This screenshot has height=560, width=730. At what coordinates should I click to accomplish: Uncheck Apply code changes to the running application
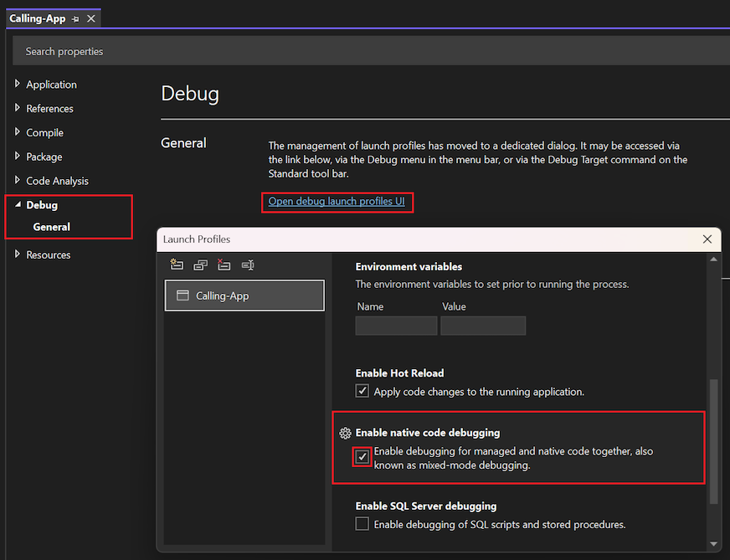(362, 390)
